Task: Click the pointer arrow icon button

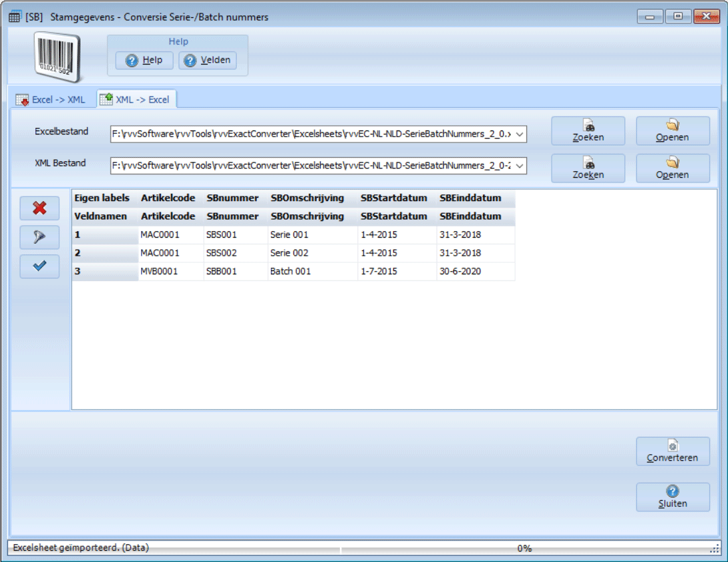Action: (39, 237)
